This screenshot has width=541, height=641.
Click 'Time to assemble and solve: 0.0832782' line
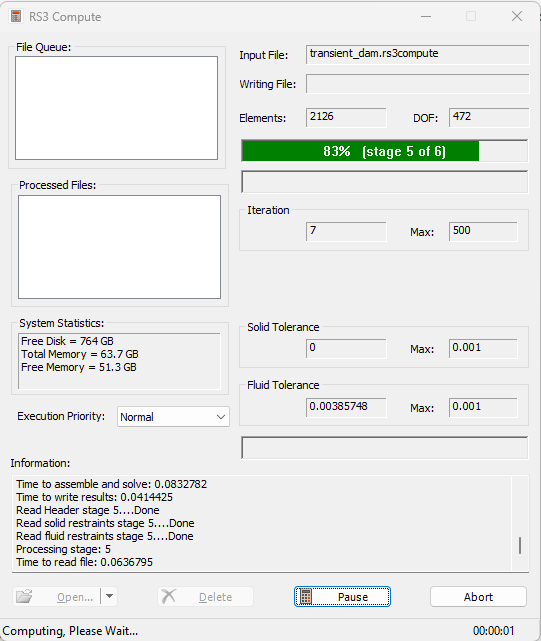(112, 484)
